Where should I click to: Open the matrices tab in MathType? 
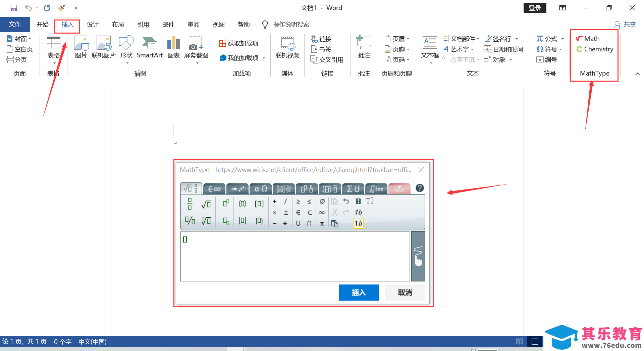point(284,189)
